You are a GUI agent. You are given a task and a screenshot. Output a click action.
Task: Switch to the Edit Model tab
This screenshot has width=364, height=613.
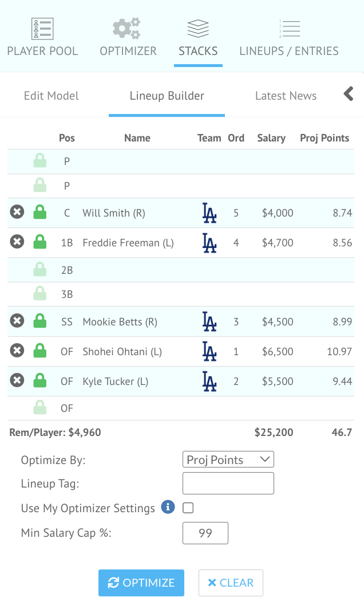coord(52,96)
